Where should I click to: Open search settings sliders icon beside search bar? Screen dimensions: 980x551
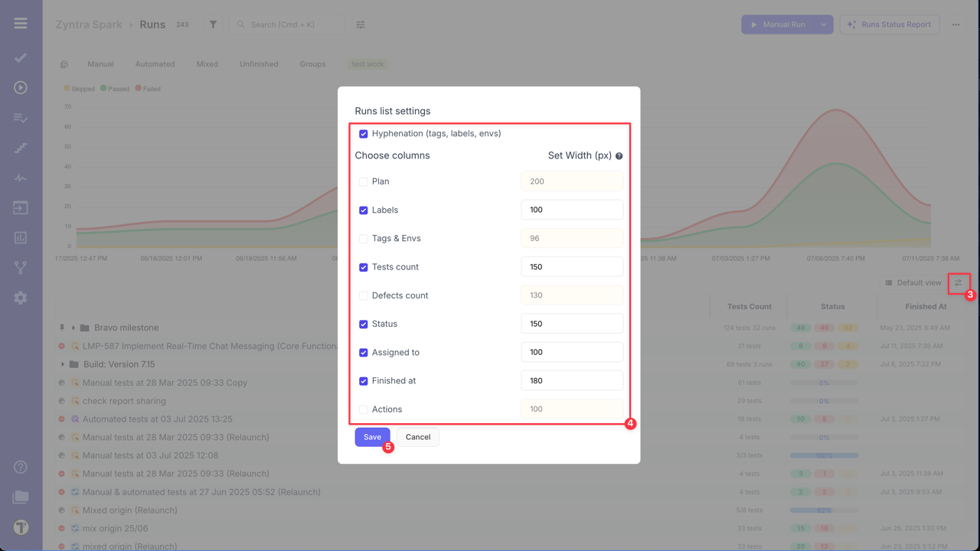tap(360, 24)
